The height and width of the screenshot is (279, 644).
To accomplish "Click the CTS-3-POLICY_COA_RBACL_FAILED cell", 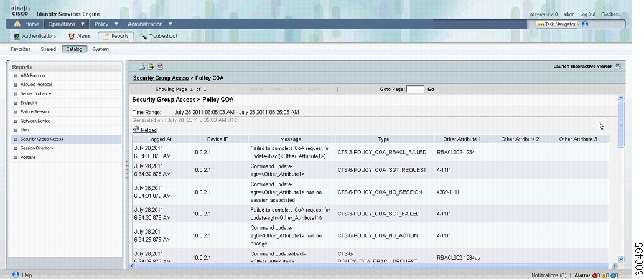I will pyautogui.click(x=382, y=153).
